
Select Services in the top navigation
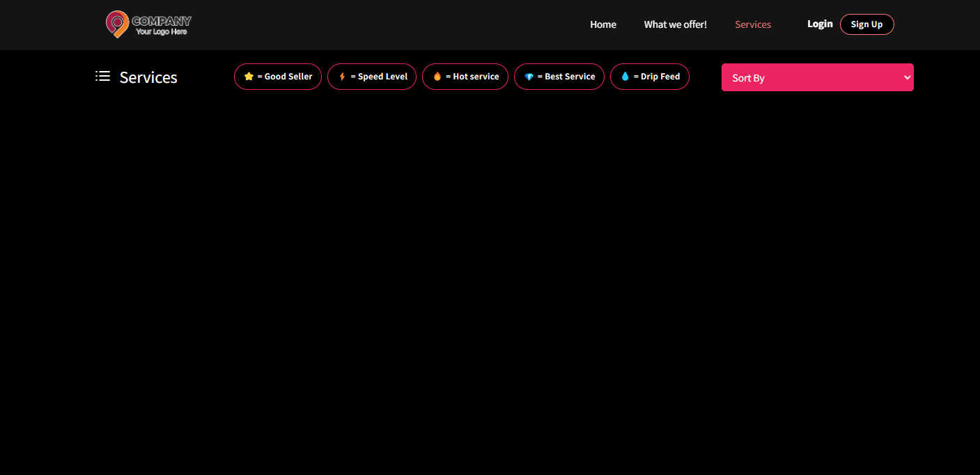pyautogui.click(x=753, y=24)
